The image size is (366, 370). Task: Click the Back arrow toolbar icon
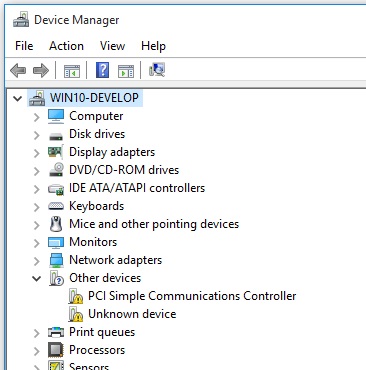coord(18,71)
